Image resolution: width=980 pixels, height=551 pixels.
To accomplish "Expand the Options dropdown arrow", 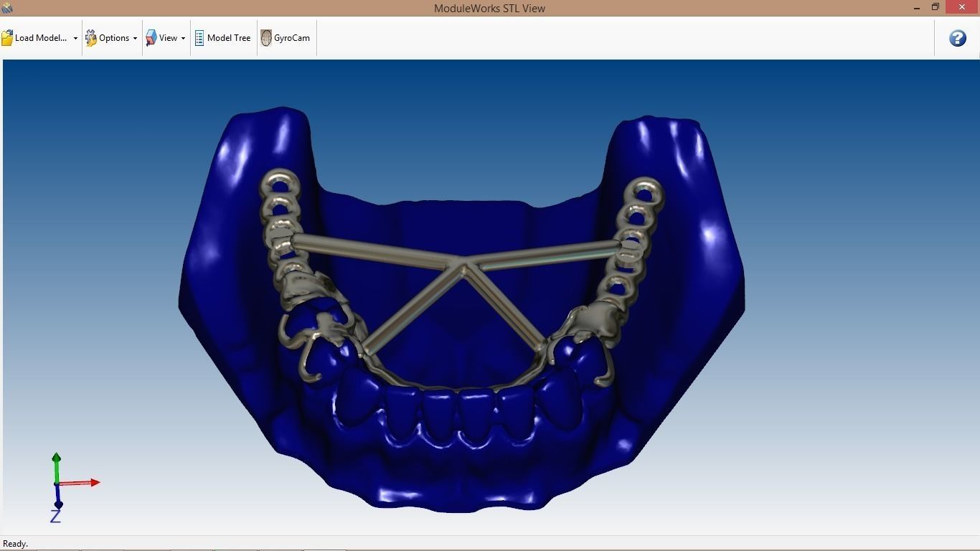I will (x=135, y=39).
